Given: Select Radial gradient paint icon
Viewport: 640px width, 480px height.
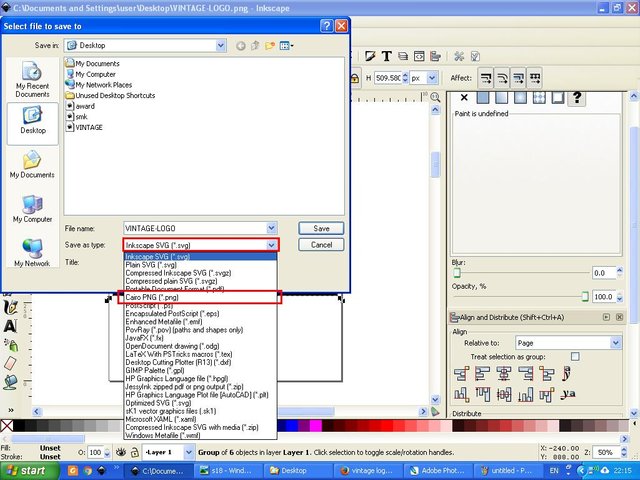Looking at the screenshot, I should coord(520,98).
